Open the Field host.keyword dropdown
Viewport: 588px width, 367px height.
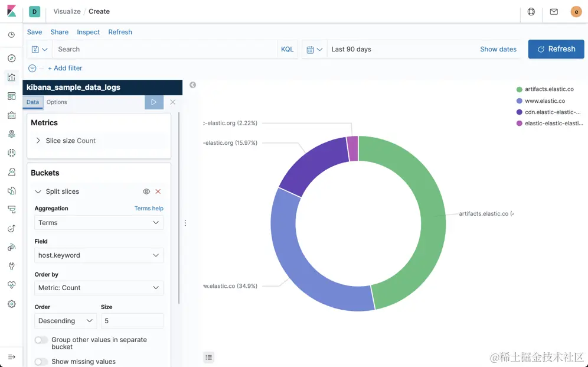pos(99,255)
